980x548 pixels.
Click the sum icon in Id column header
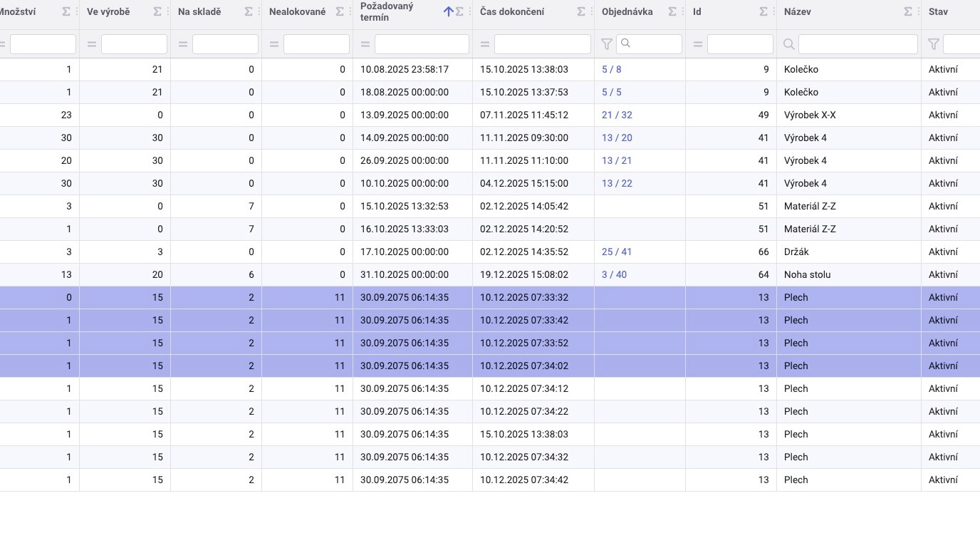pyautogui.click(x=763, y=12)
